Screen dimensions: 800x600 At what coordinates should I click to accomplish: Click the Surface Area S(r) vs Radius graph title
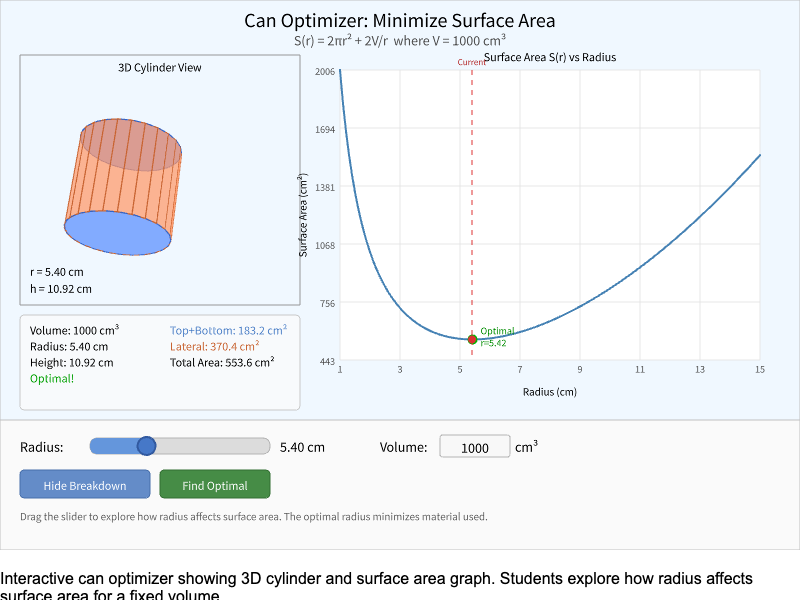tap(548, 57)
